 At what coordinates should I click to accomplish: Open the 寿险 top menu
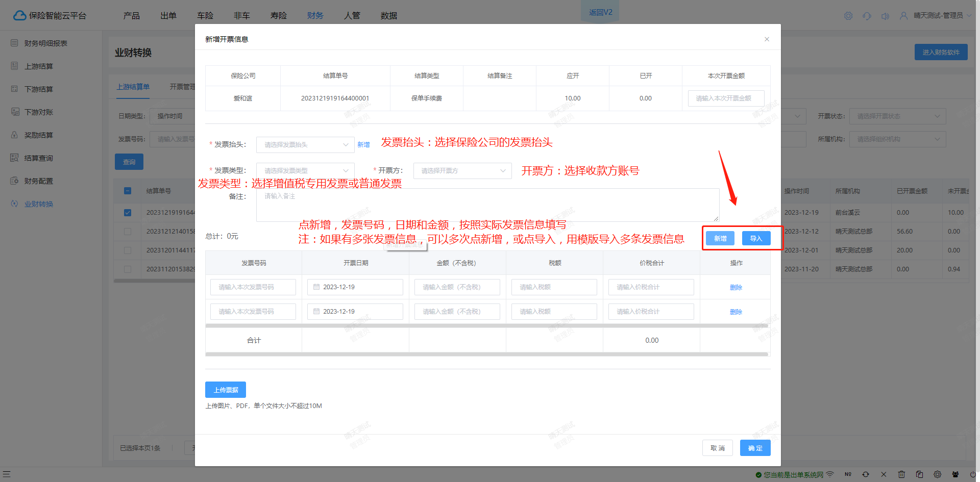[278, 16]
